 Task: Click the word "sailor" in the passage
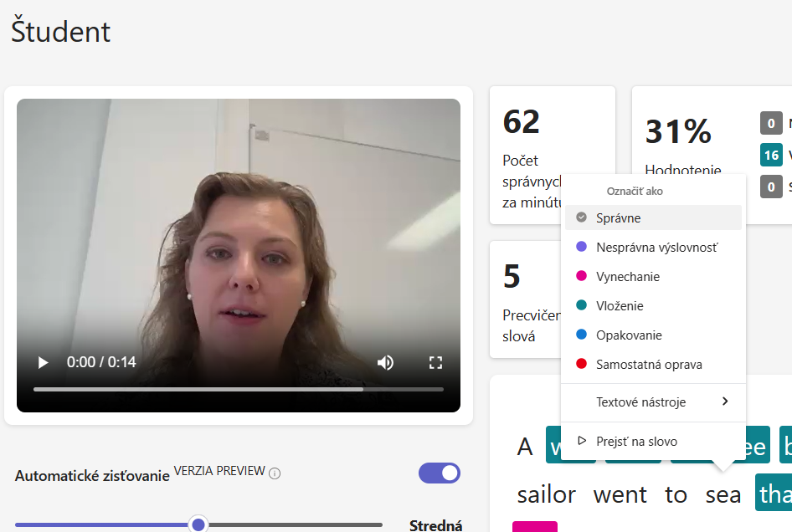point(547,494)
